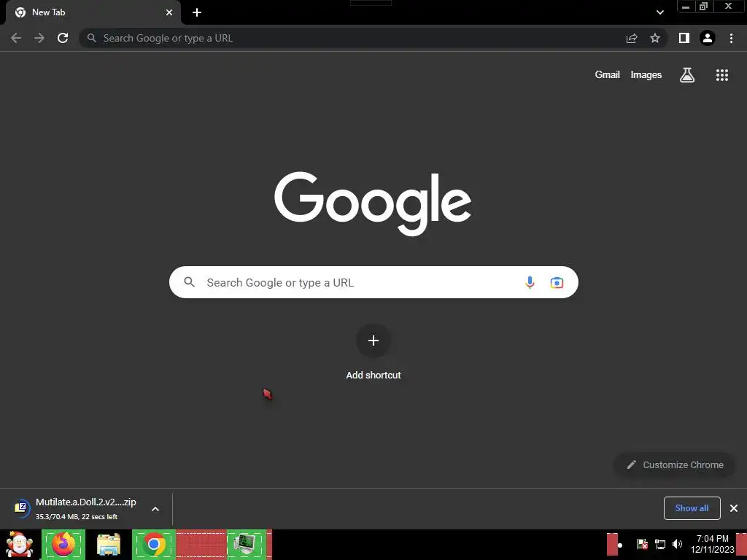The height and width of the screenshot is (560, 747).
Task: Focus the Google search input field
Action: point(373,282)
